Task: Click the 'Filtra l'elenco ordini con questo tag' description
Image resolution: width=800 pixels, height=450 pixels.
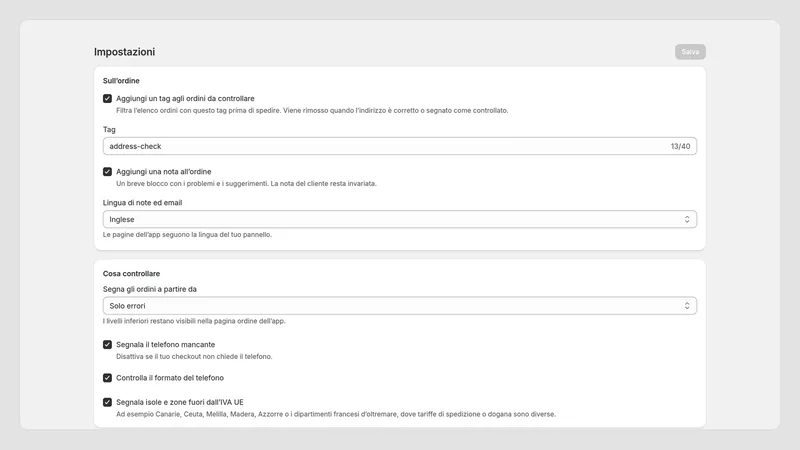Action: 312,110
